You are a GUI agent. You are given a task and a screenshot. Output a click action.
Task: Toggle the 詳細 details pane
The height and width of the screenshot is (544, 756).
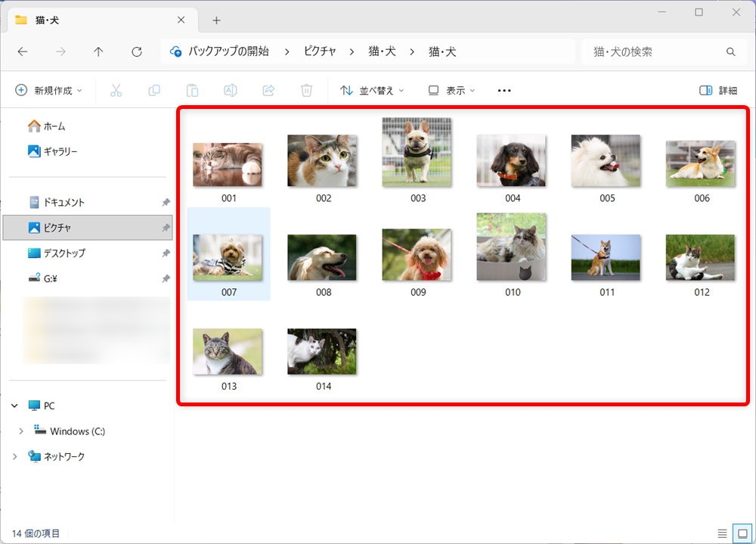click(717, 89)
